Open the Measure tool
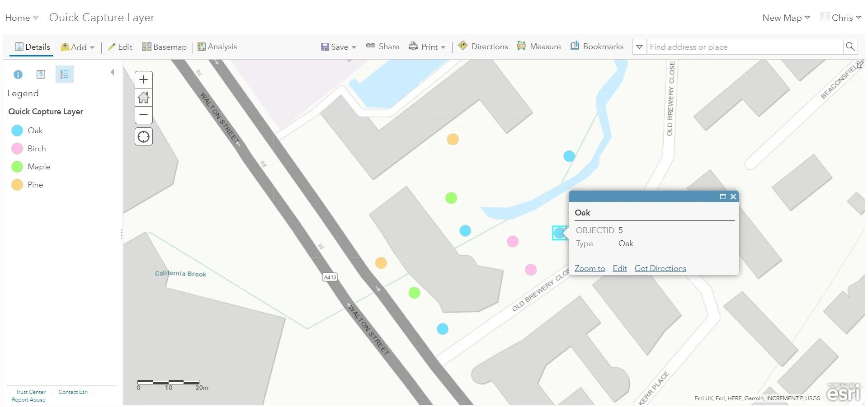Screen dimensions: 868x407 pos(539,47)
